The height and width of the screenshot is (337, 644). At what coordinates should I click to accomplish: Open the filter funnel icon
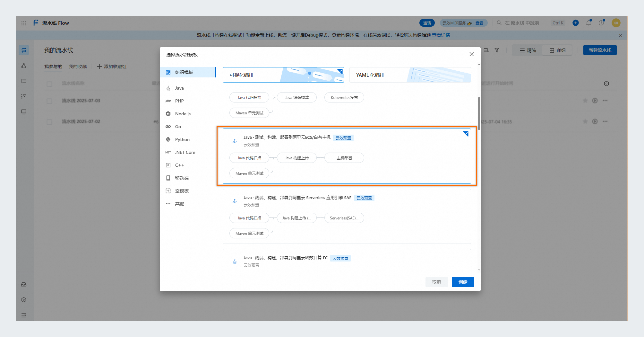coord(497,50)
